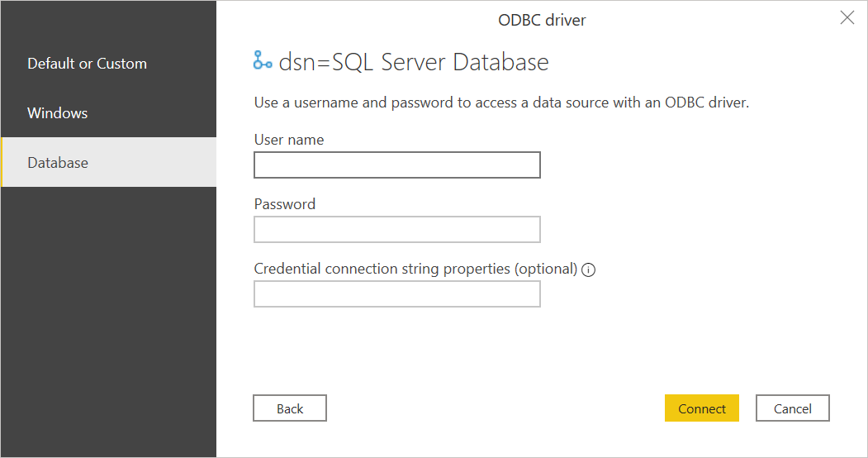Viewport: 868px width, 458px height.
Task: Select the Database authentication tab
Action: [108, 162]
